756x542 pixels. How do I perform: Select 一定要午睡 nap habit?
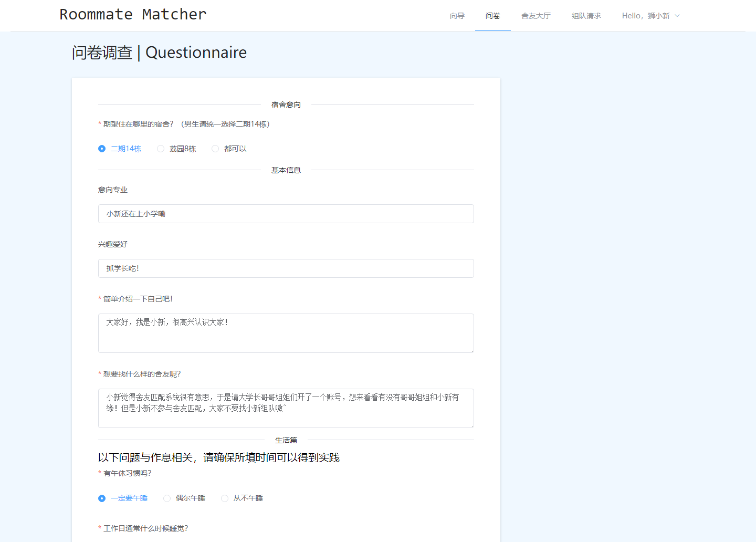tap(123, 498)
